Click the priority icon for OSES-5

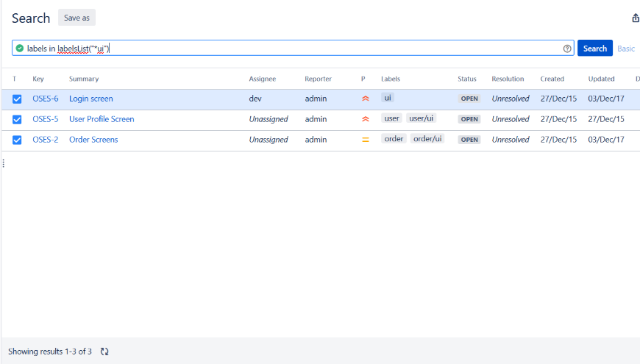365,119
